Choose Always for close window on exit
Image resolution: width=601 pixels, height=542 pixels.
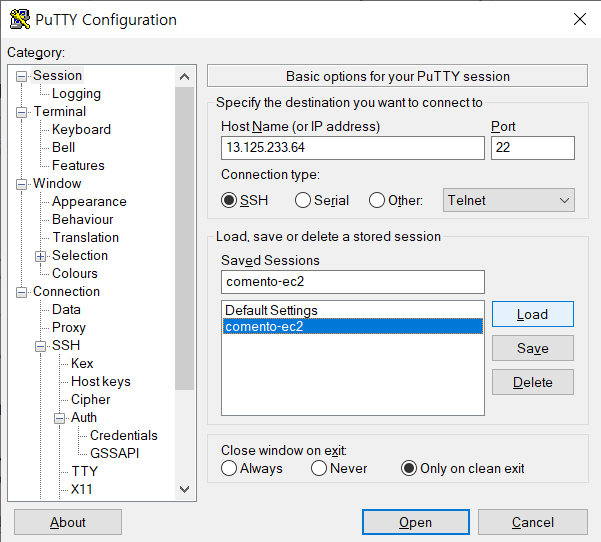[229, 468]
